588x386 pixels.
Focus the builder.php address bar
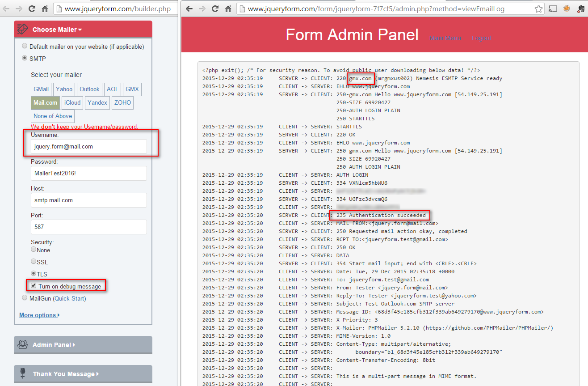click(x=116, y=8)
